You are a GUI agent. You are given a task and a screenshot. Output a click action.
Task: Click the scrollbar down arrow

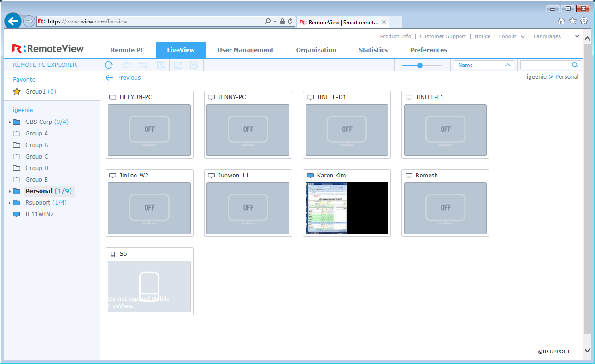pyautogui.click(x=587, y=351)
